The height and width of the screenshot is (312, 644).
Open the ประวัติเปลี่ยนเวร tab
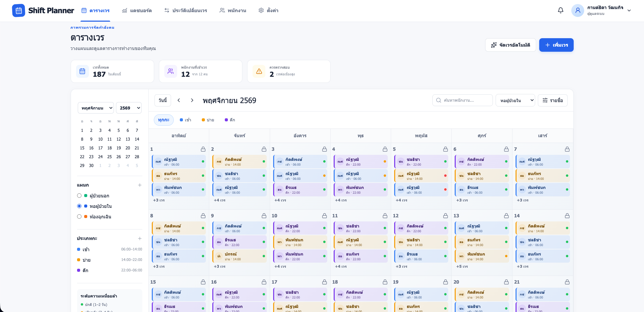[186, 10]
